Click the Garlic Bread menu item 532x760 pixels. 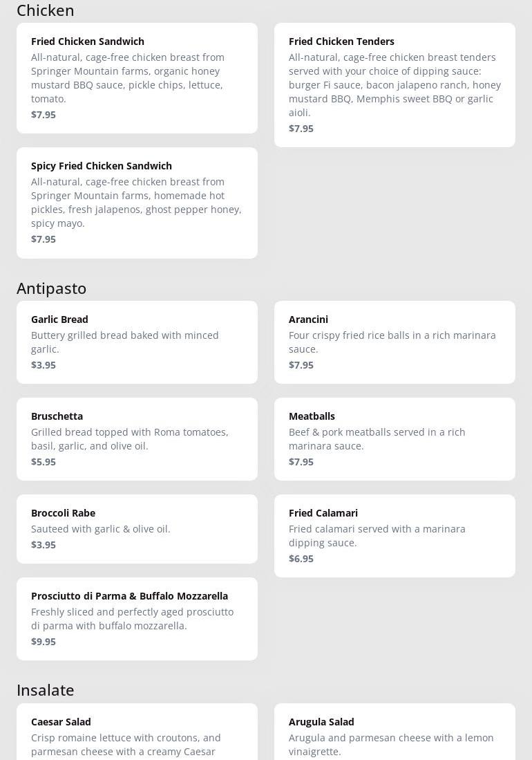tap(137, 342)
